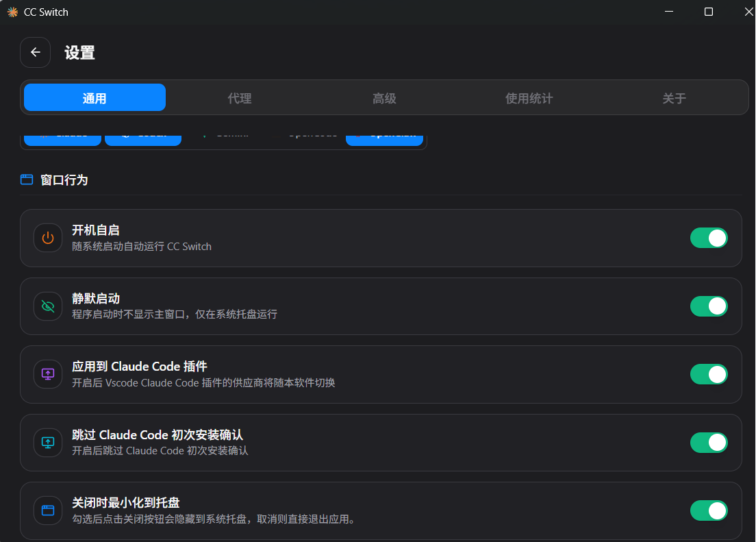The width and height of the screenshot is (756, 542).
Task: Click the orange power icon for 开机自启
Action: point(48,238)
